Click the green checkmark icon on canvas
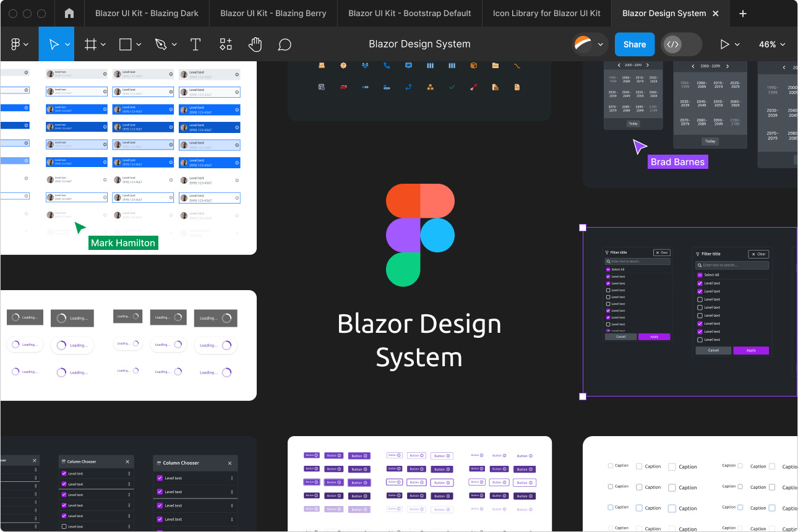Image resolution: width=798 pixels, height=532 pixels. [x=452, y=87]
